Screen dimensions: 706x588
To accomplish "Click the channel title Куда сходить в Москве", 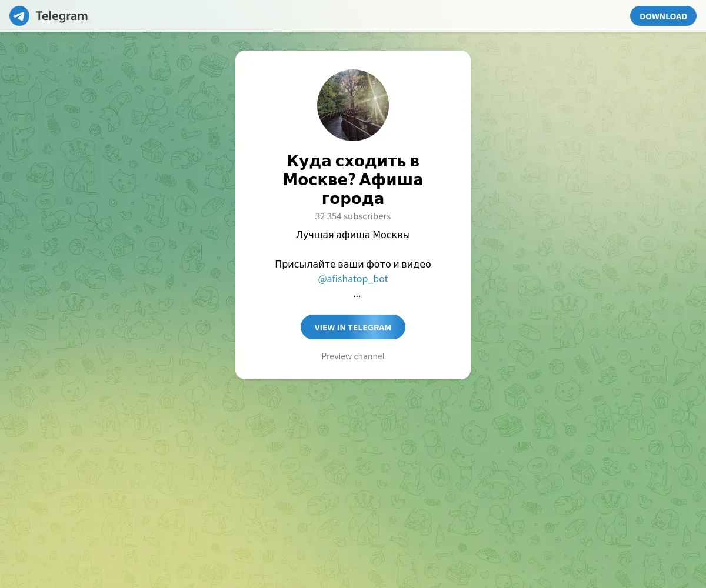I will (353, 179).
